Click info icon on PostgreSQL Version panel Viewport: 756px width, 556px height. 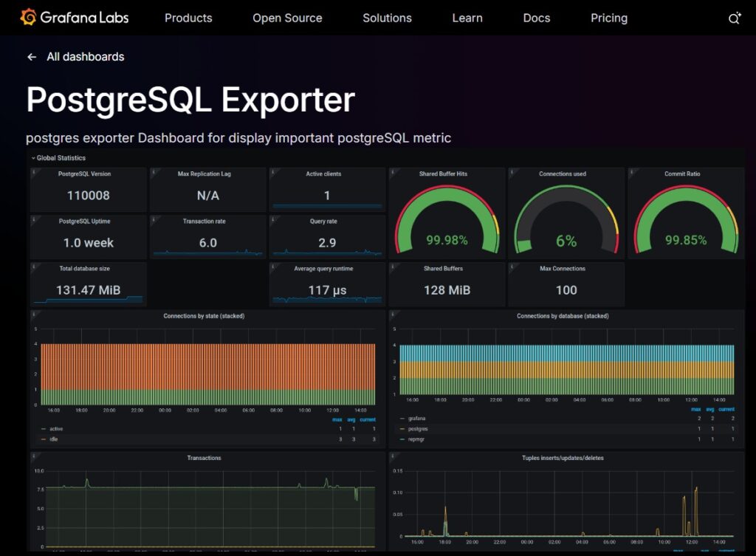35,172
